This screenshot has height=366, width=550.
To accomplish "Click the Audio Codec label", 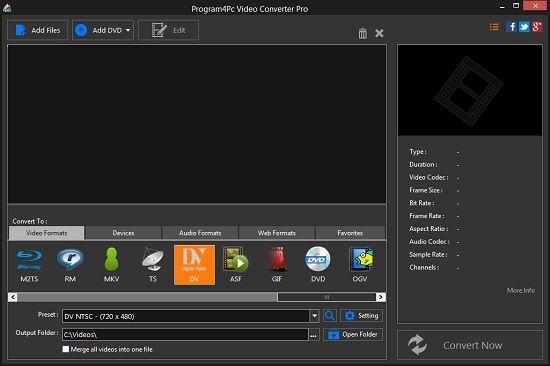I will [429, 241].
